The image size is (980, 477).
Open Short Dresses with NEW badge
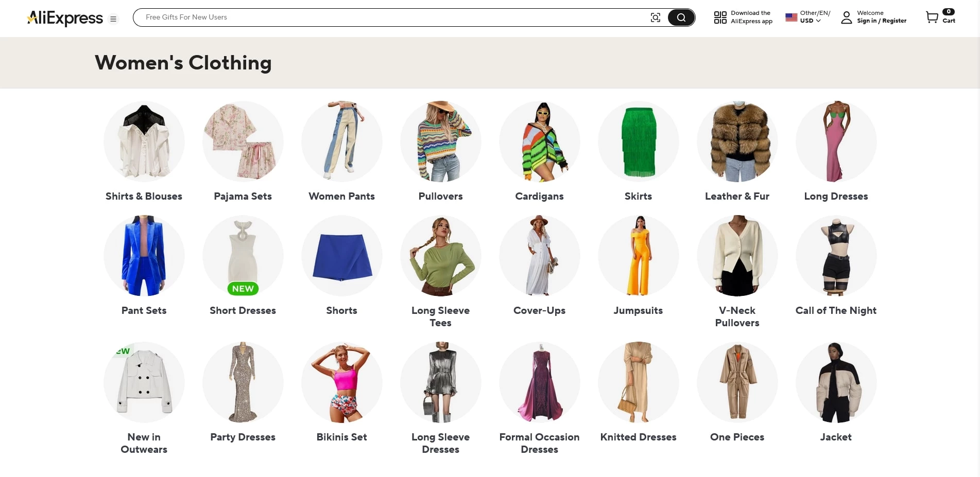coord(243,256)
